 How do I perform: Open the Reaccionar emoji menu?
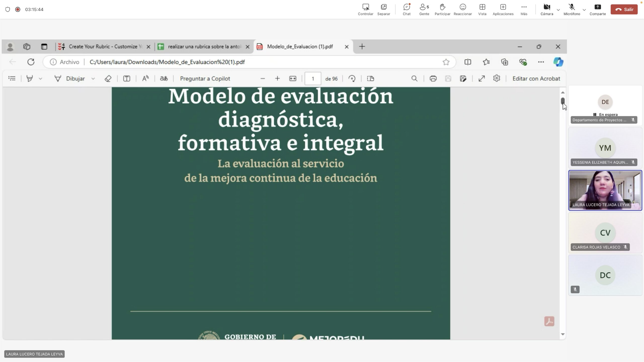[463, 10]
